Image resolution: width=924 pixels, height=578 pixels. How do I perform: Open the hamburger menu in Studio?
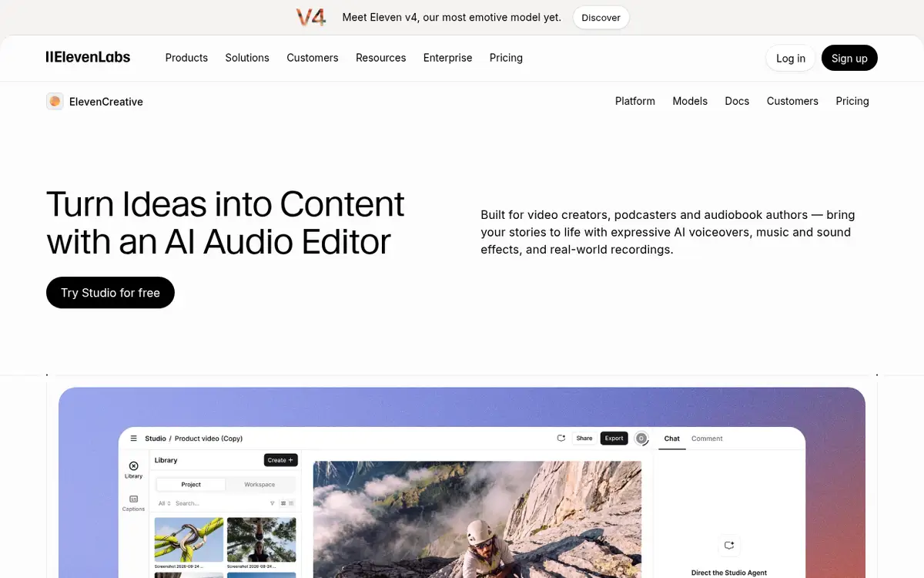(x=133, y=439)
